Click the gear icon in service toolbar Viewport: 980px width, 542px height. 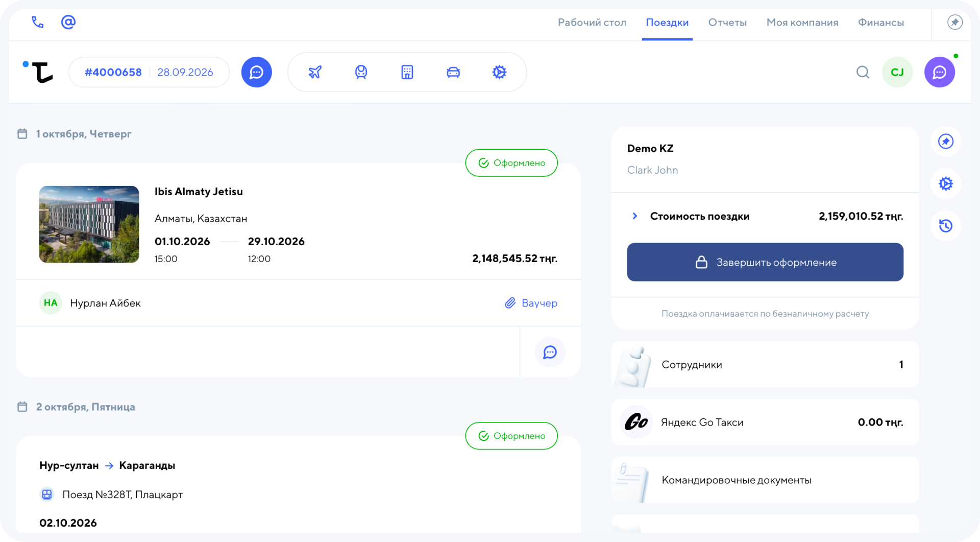(x=499, y=72)
